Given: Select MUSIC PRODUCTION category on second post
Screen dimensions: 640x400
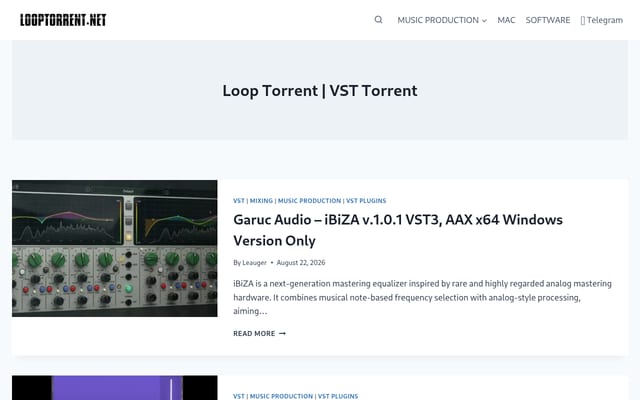Looking at the screenshot, I should tap(281, 396).
